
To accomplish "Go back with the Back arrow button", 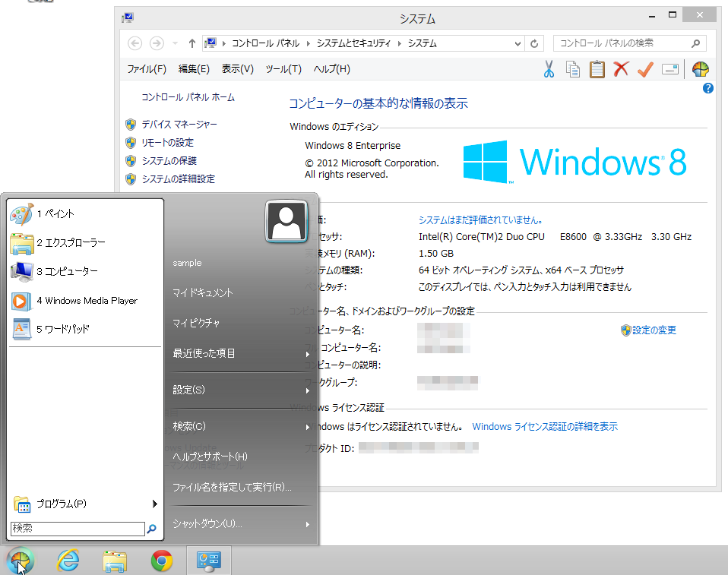I will [x=135, y=43].
